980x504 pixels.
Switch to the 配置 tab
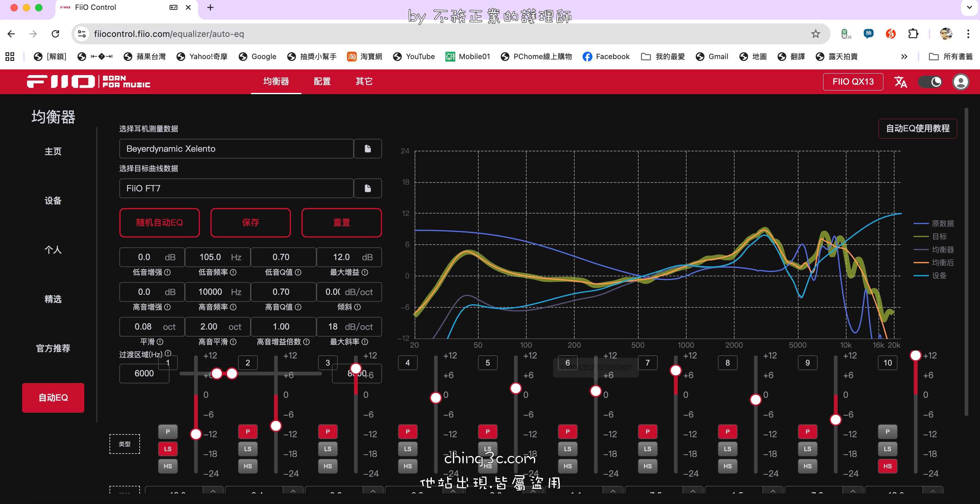[322, 81]
